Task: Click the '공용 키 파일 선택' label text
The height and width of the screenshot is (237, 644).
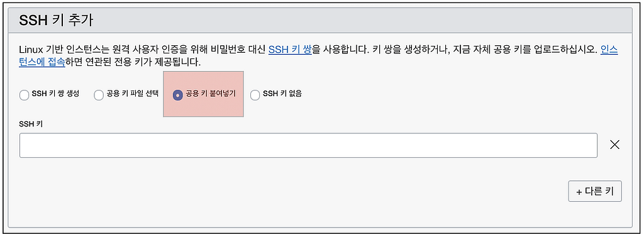Action: (132, 94)
